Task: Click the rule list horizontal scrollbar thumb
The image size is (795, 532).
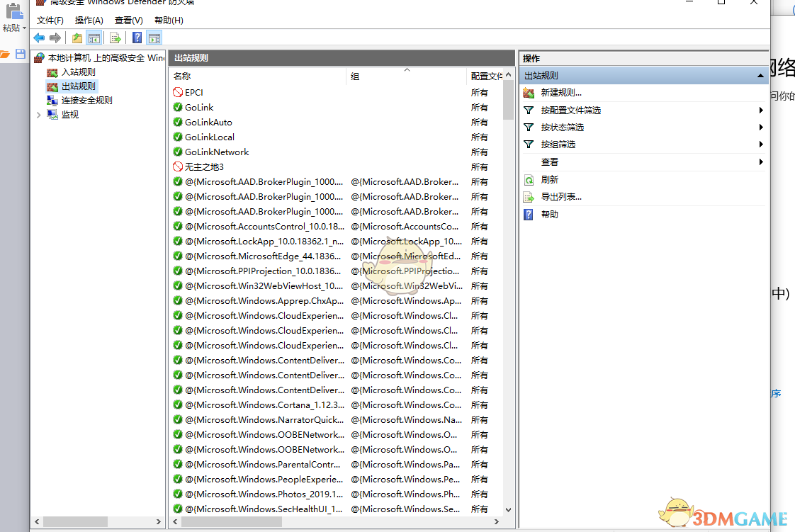Action: click(x=232, y=521)
